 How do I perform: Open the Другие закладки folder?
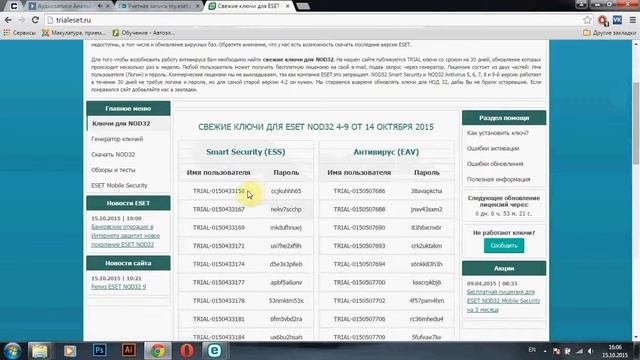tap(609, 33)
